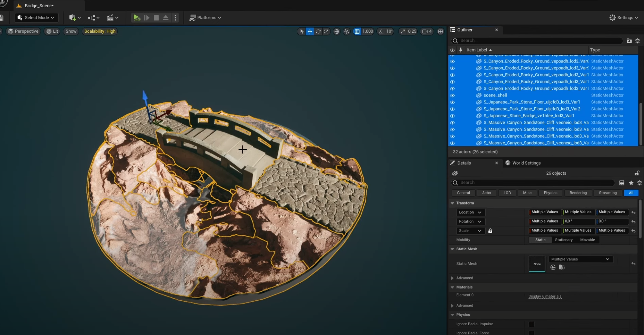Click the Scalability: High warning
Screen dimensions: 644x335
[100, 31]
